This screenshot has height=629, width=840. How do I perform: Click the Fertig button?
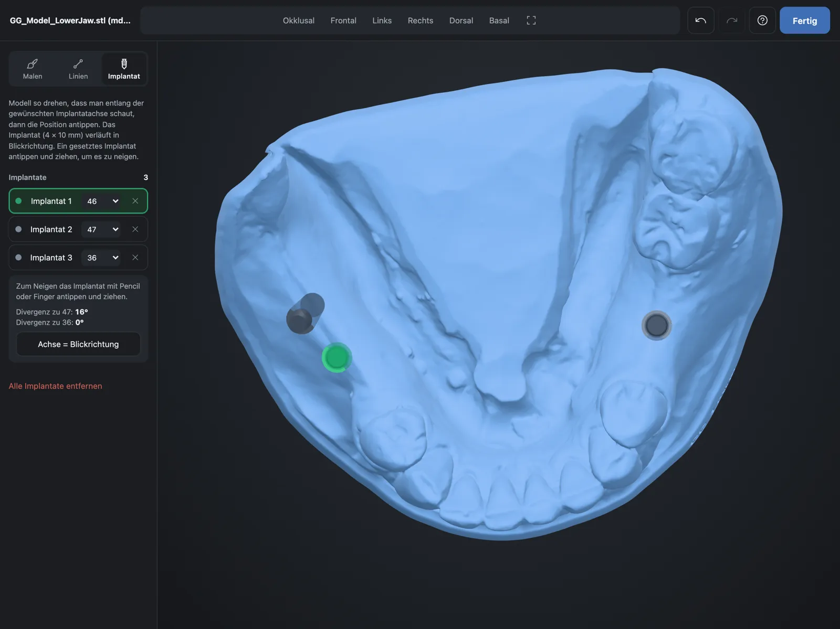click(804, 20)
